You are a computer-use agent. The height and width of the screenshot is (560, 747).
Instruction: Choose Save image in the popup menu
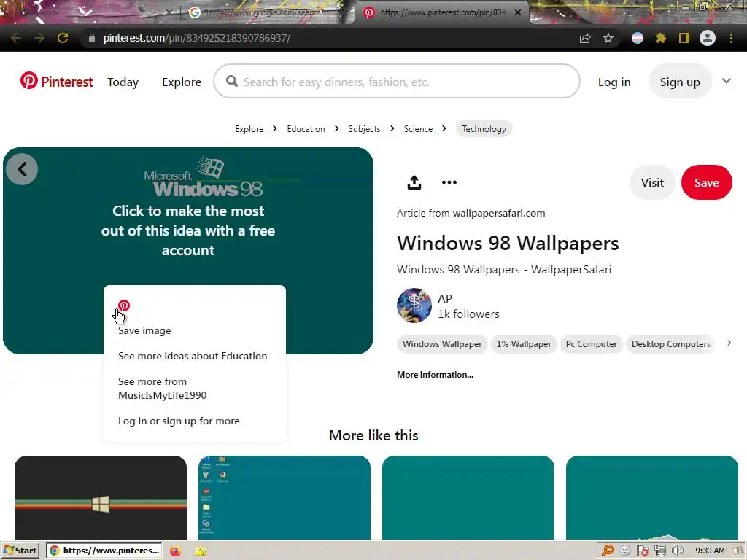[144, 330]
